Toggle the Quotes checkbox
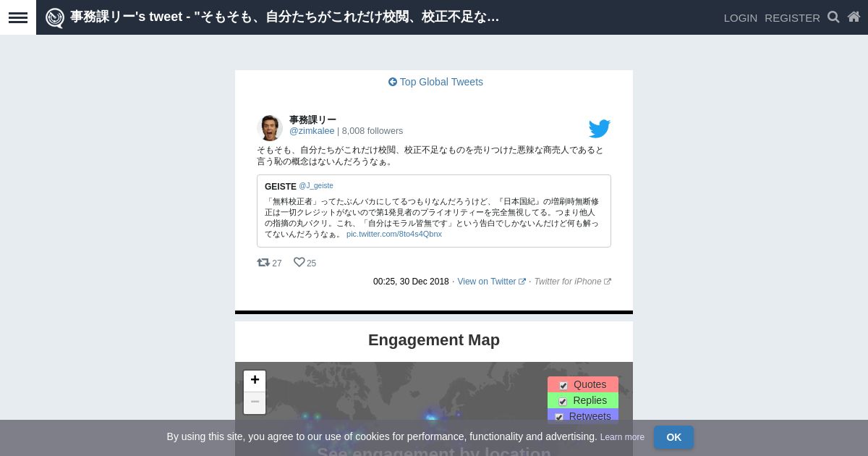 point(563,385)
